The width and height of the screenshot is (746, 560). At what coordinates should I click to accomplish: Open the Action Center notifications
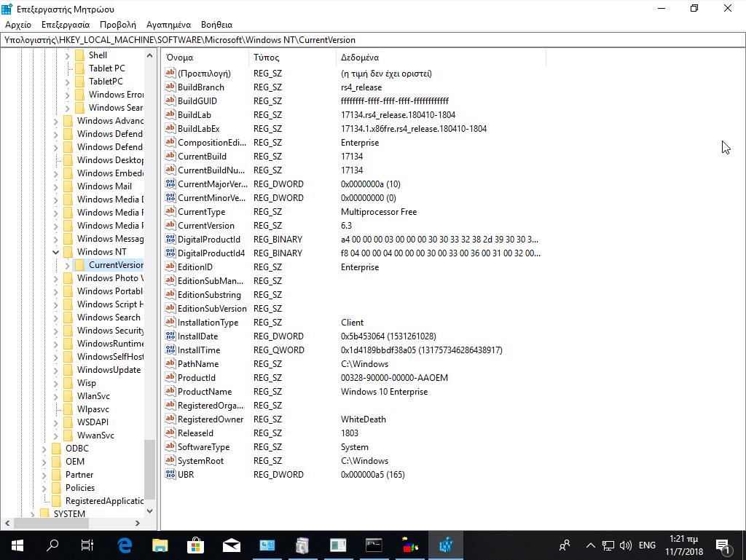tap(723, 546)
